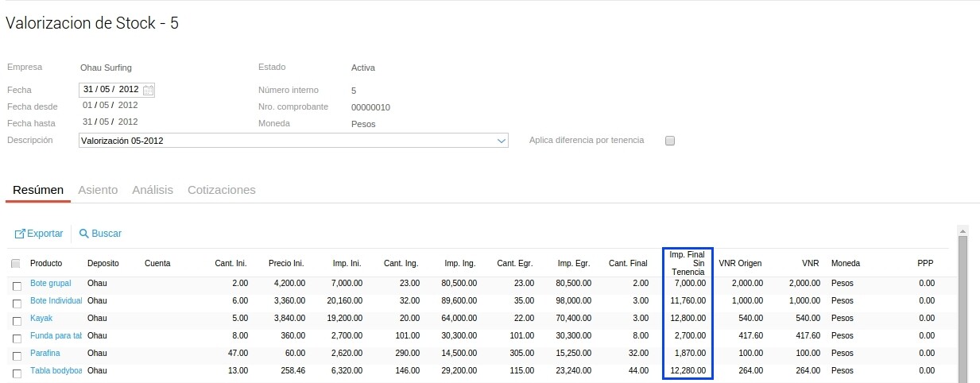Click the Buscar magnifier icon
This screenshot has width=980, height=383.
tap(83, 234)
